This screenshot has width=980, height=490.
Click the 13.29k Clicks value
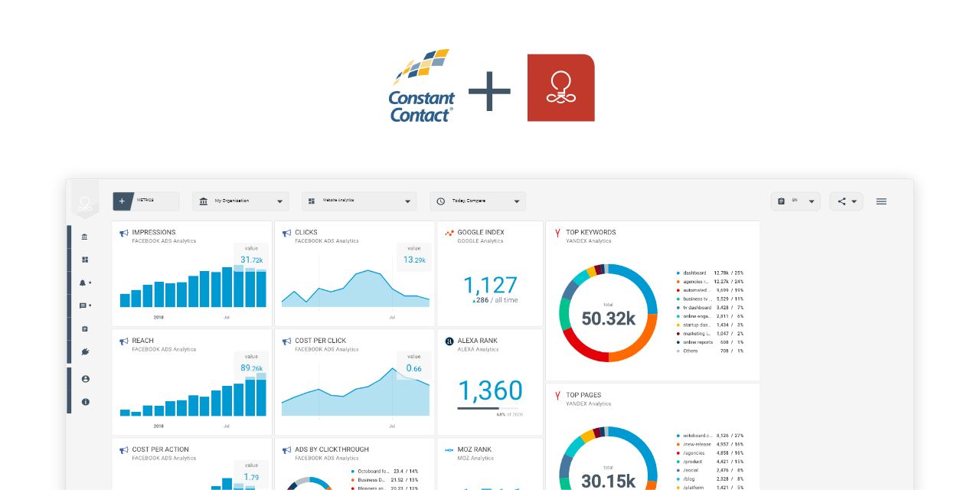(x=414, y=260)
